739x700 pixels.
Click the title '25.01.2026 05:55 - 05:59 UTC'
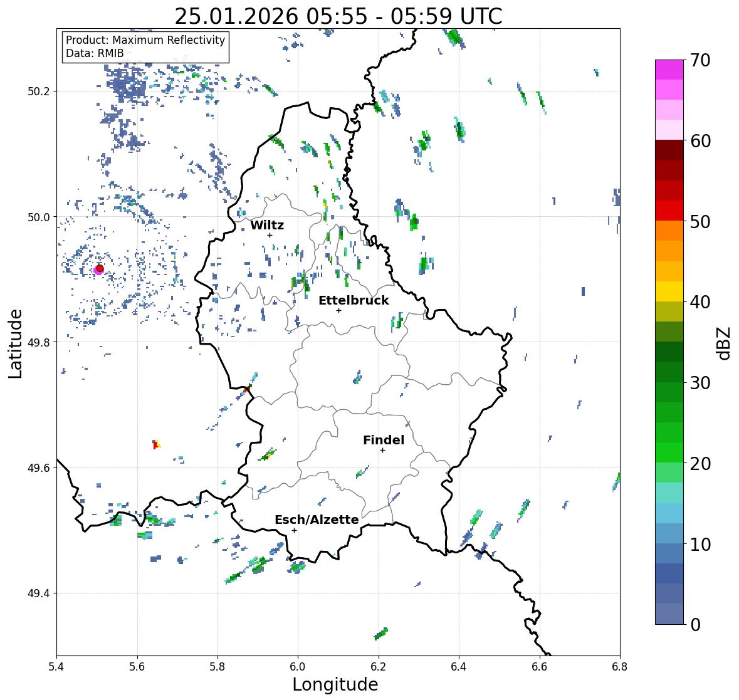(x=338, y=16)
